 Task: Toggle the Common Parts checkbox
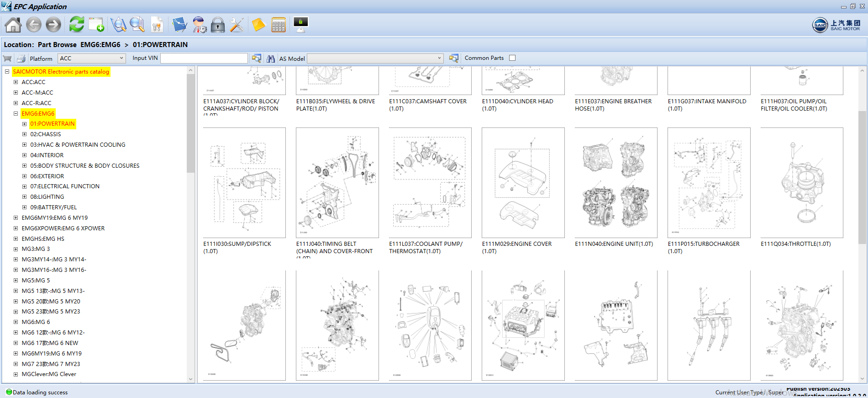click(512, 58)
